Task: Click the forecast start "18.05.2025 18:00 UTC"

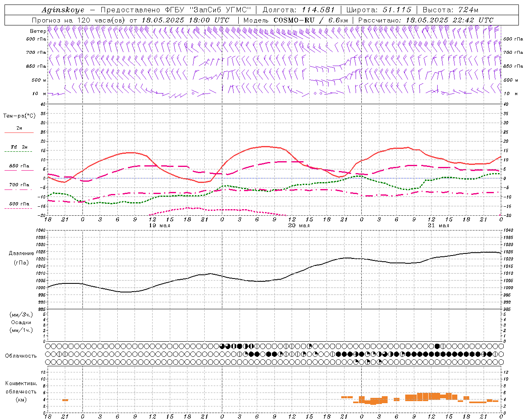Action: [185, 20]
